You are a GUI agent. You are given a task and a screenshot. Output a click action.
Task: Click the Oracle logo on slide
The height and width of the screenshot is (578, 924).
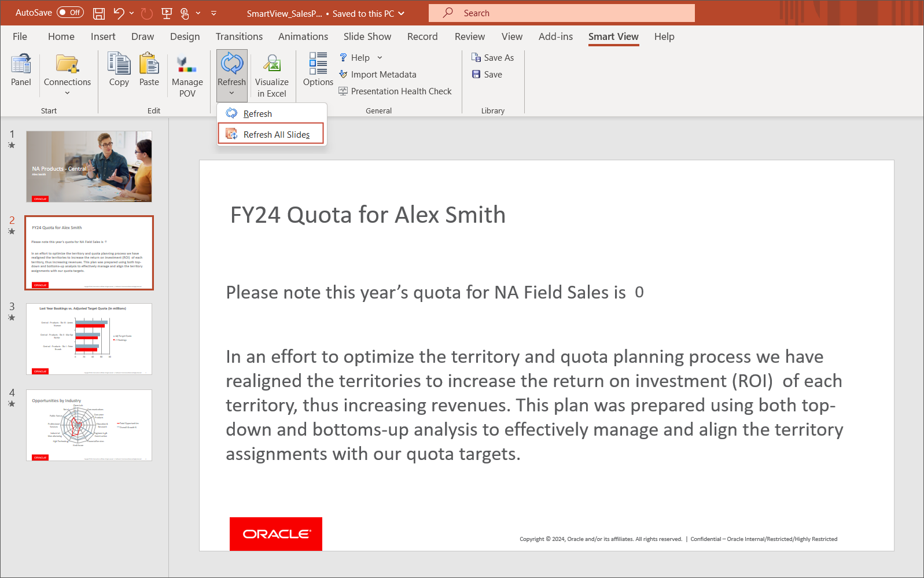click(276, 533)
